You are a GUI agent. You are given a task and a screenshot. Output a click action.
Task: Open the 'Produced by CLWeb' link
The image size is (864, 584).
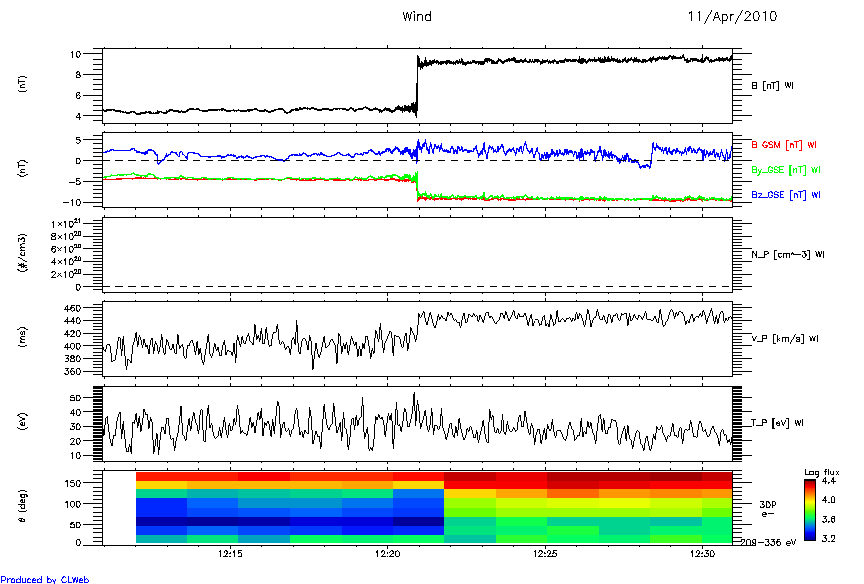(45, 579)
